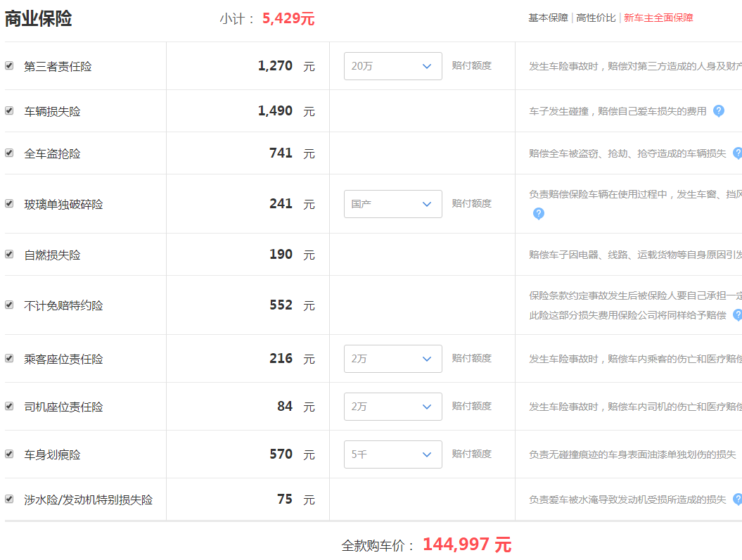742x560 pixels.
Task: Open help icon for 不计免赔特约险 description
Action: click(738, 314)
